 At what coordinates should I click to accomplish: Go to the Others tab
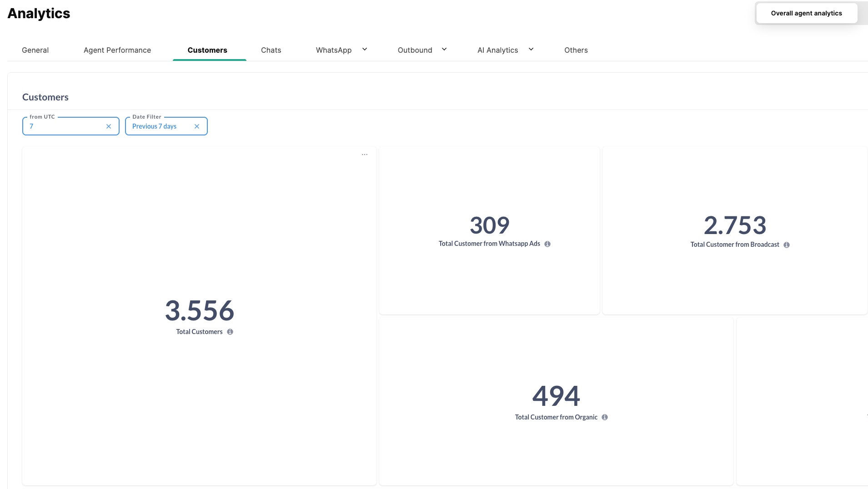[576, 50]
